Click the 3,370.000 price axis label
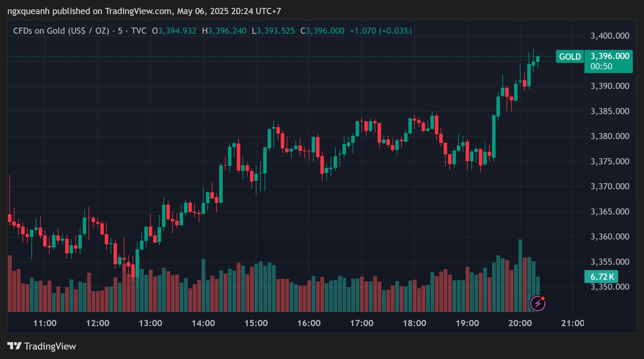This screenshot has width=644, height=359. pyautogui.click(x=610, y=186)
